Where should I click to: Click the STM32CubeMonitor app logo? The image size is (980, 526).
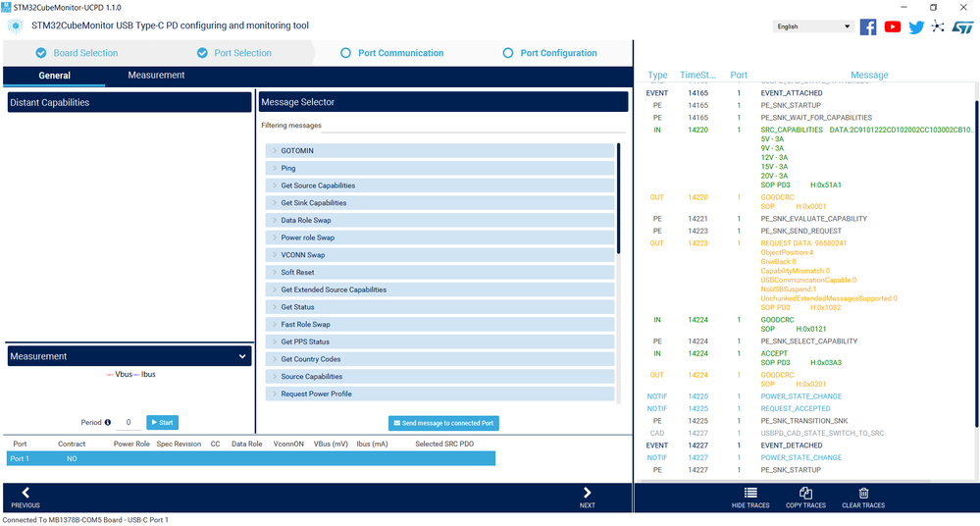point(15,26)
